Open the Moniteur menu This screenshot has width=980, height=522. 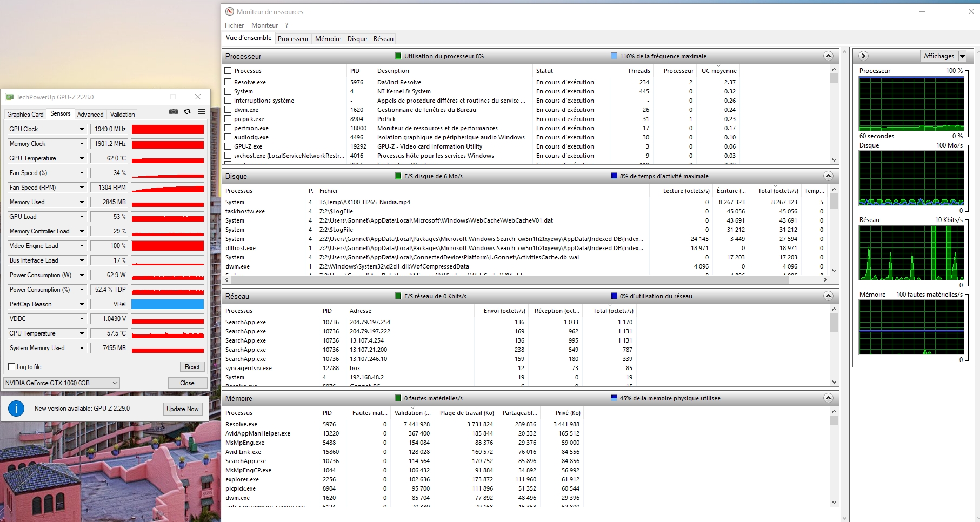point(264,25)
